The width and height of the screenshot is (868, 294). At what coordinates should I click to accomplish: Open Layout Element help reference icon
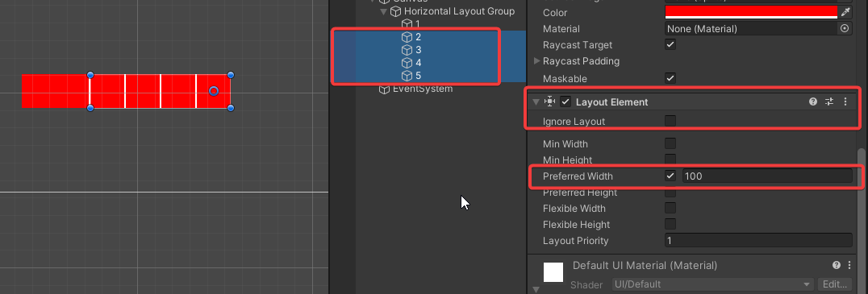pyautogui.click(x=812, y=101)
